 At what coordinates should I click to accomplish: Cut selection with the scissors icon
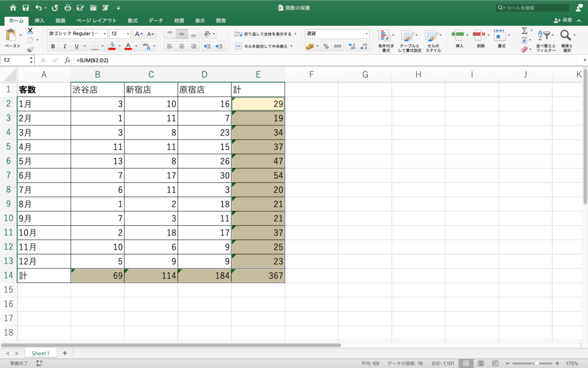30,31
